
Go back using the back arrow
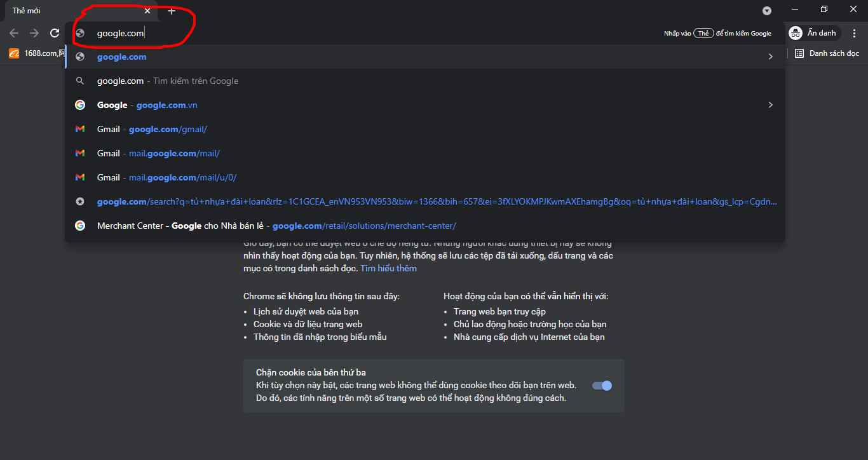(x=14, y=33)
